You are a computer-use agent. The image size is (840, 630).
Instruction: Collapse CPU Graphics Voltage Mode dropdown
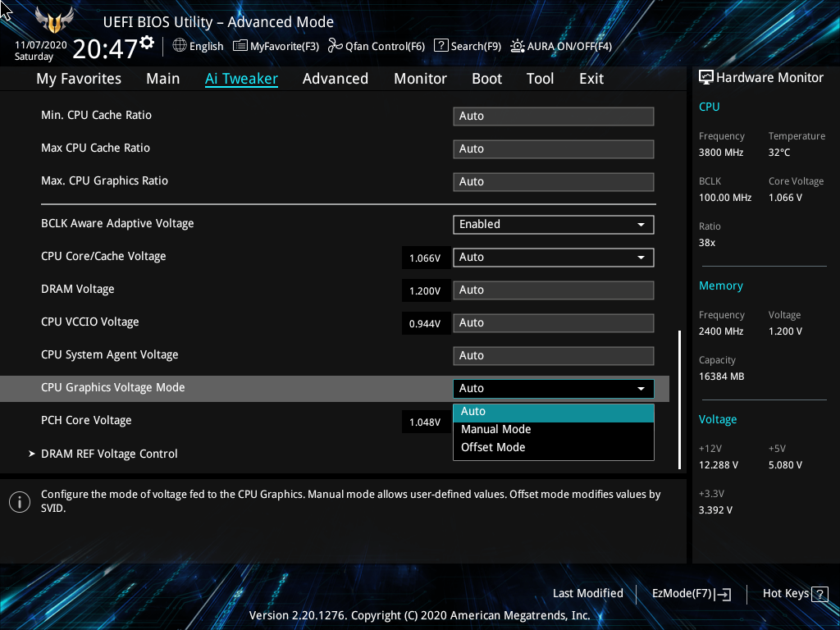554,388
